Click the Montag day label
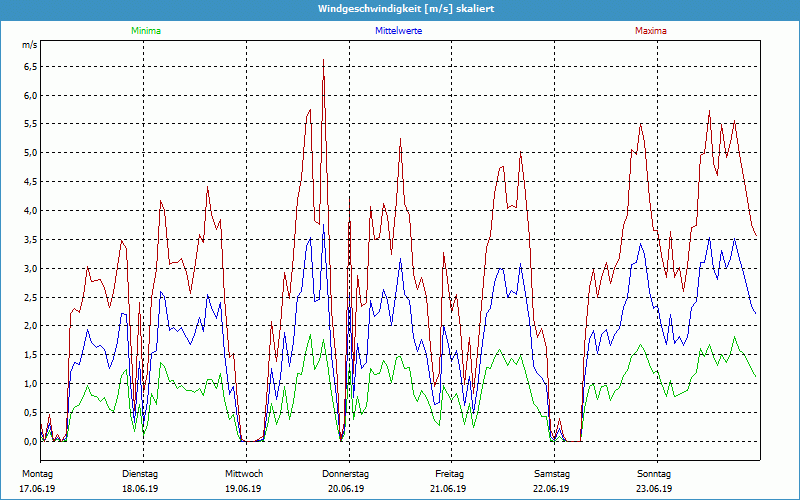Screen dimensions: 800x500 click(37, 474)
